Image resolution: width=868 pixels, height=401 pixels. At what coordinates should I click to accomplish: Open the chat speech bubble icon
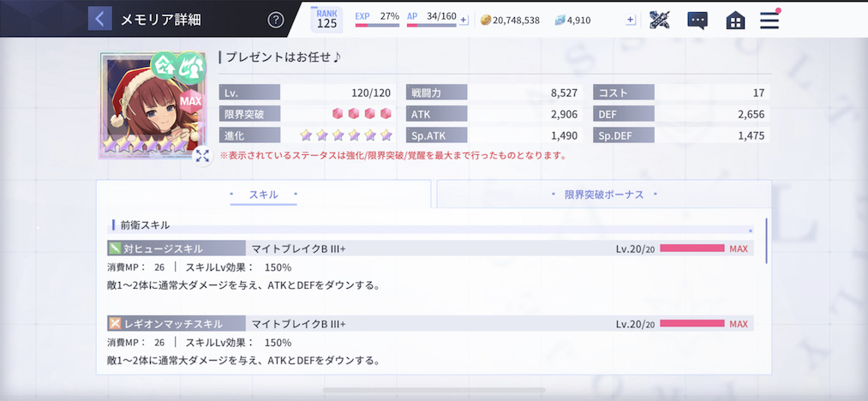(697, 21)
